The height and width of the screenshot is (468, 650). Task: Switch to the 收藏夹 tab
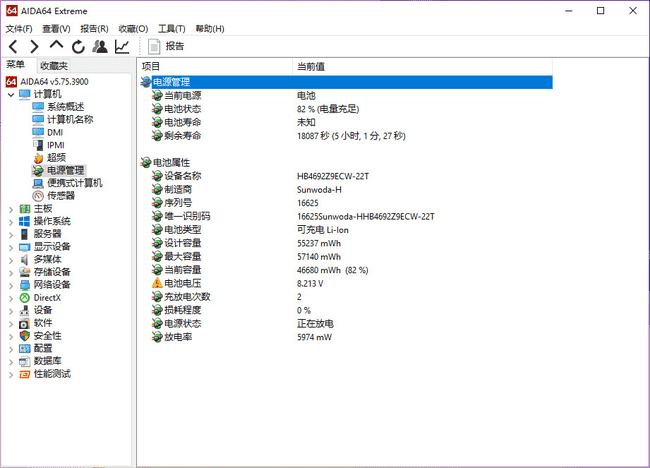(54, 65)
